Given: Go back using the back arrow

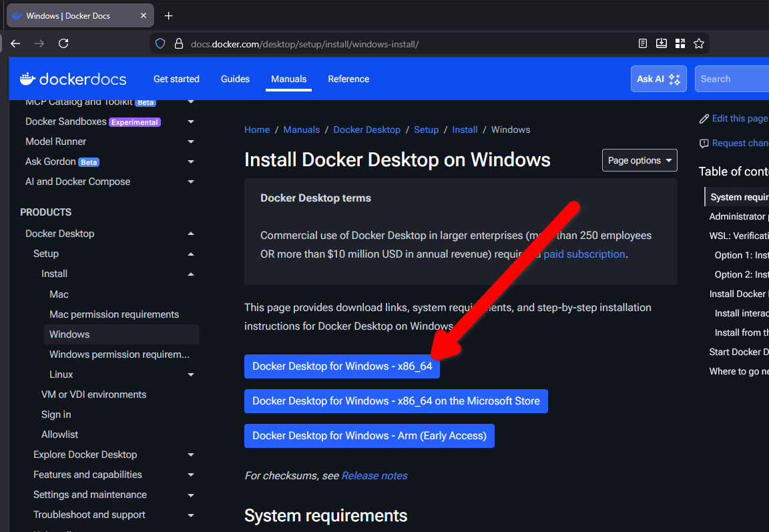Looking at the screenshot, I should (15, 43).
